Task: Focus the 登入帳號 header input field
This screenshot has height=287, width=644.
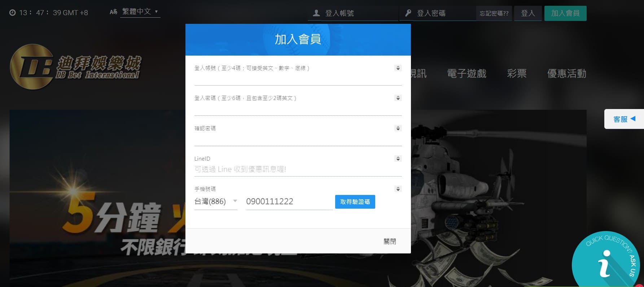Action: [360, 13]
